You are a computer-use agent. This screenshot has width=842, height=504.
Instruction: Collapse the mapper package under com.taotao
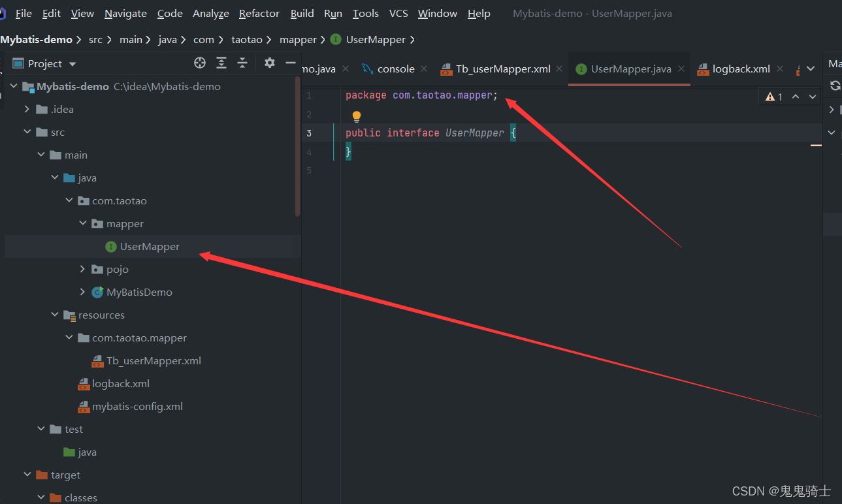click(83, 223)
